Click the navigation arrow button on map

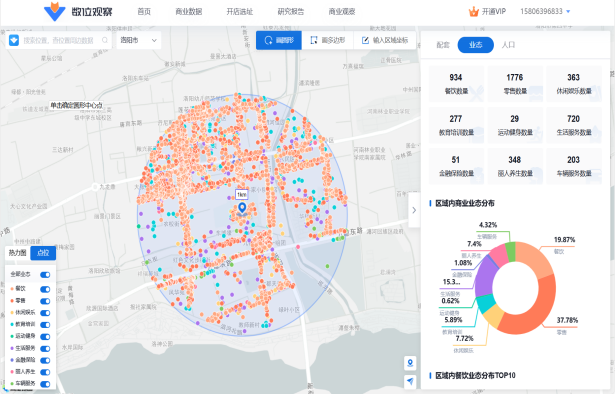pos(410,381)
